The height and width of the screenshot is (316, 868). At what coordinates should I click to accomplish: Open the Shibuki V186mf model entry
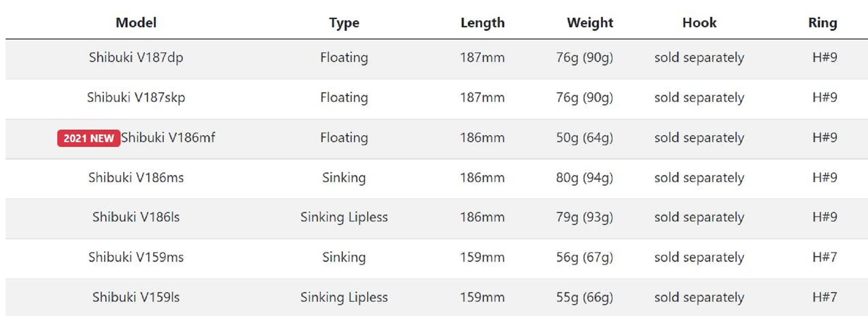tap(168, 137)
